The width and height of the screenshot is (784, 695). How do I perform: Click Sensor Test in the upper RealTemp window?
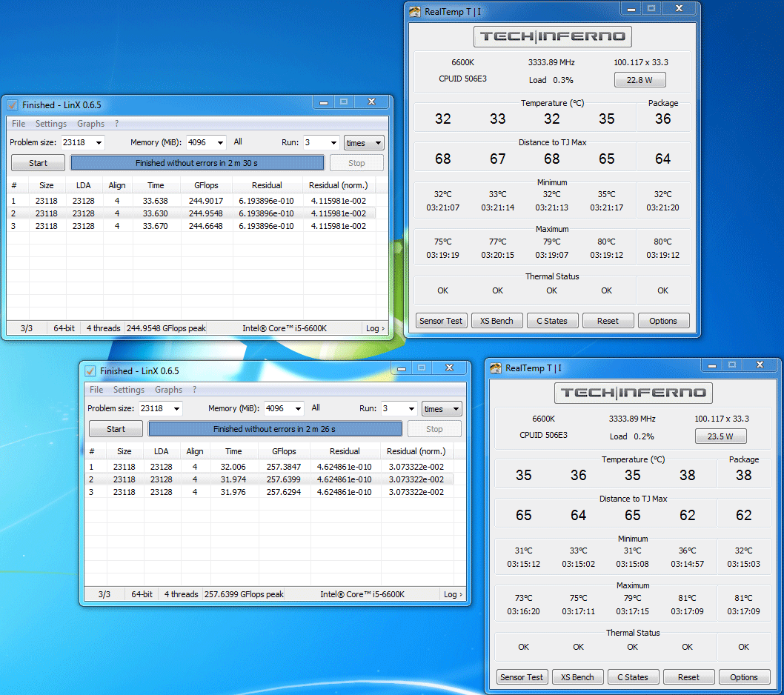click(441, 321)
